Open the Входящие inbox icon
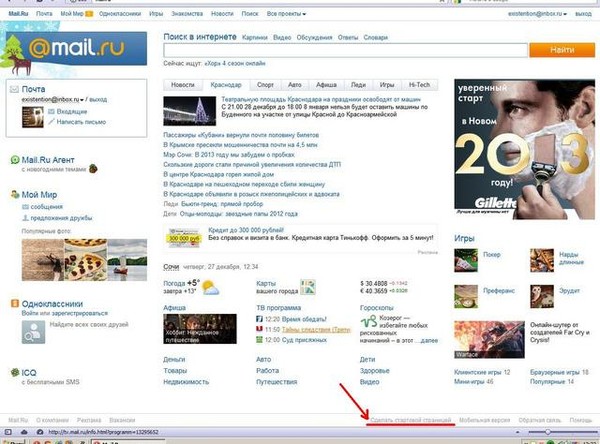 point(51,111)
